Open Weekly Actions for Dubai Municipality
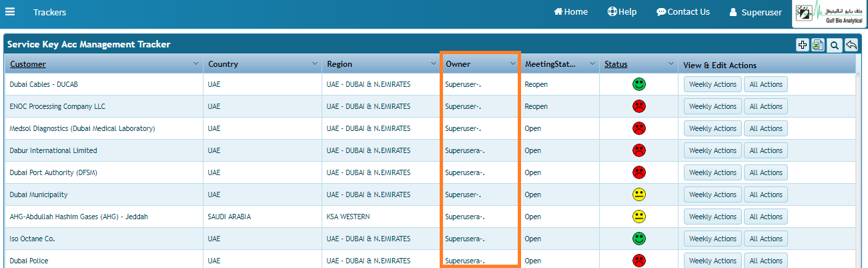Viewport: 868px width, 268px height. click(713, 194)
